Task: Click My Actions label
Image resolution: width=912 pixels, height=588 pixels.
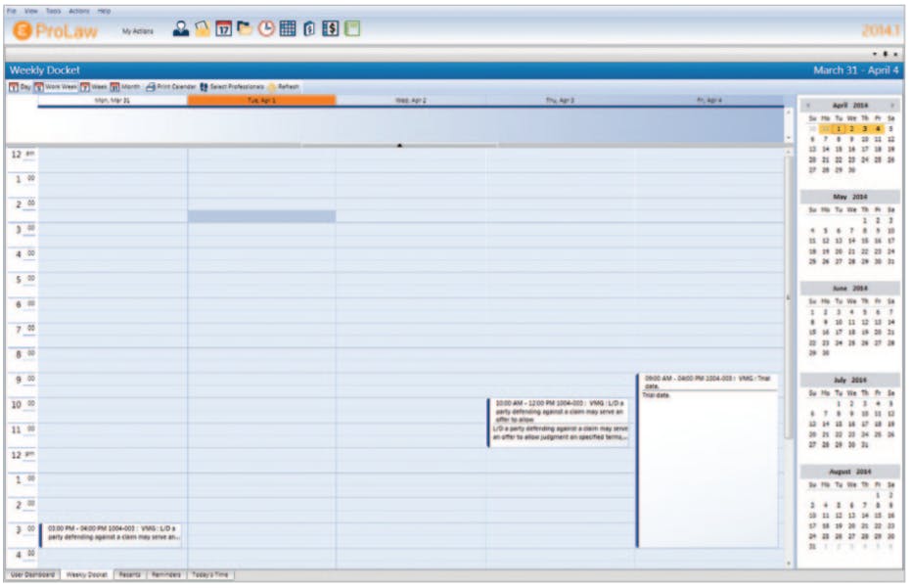Action: tap(138, 31)
